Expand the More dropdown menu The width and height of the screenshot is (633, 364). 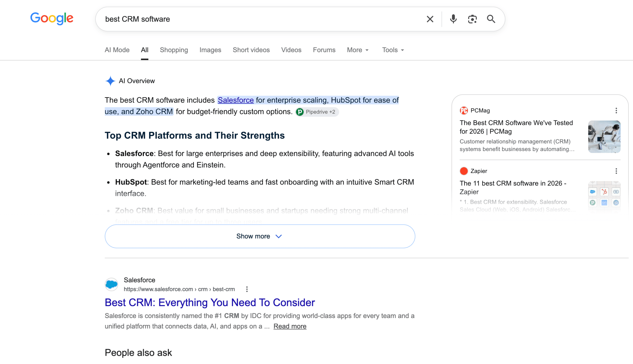pos(358,50)
